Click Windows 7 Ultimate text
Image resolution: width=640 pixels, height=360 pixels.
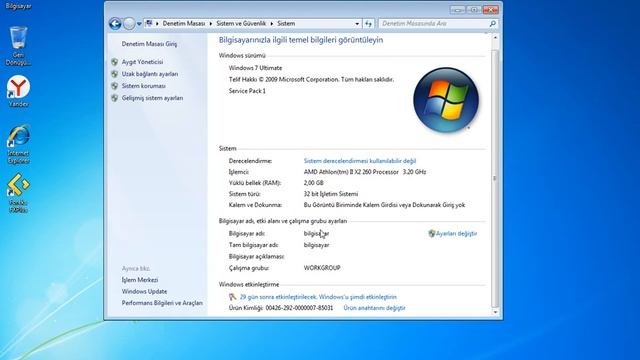[255, 68]
